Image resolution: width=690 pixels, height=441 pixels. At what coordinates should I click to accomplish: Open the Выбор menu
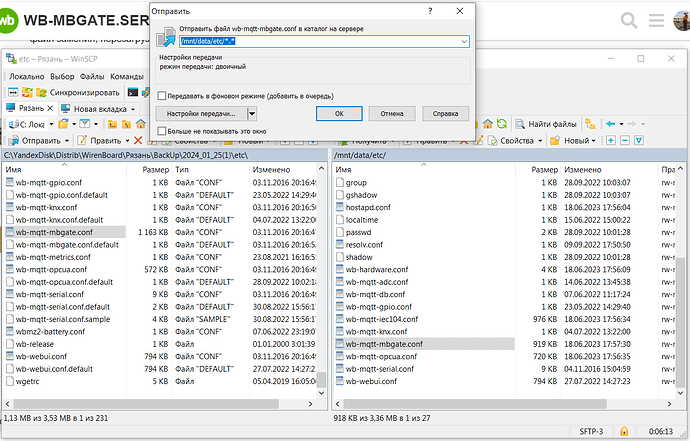[x=62, y=77]
